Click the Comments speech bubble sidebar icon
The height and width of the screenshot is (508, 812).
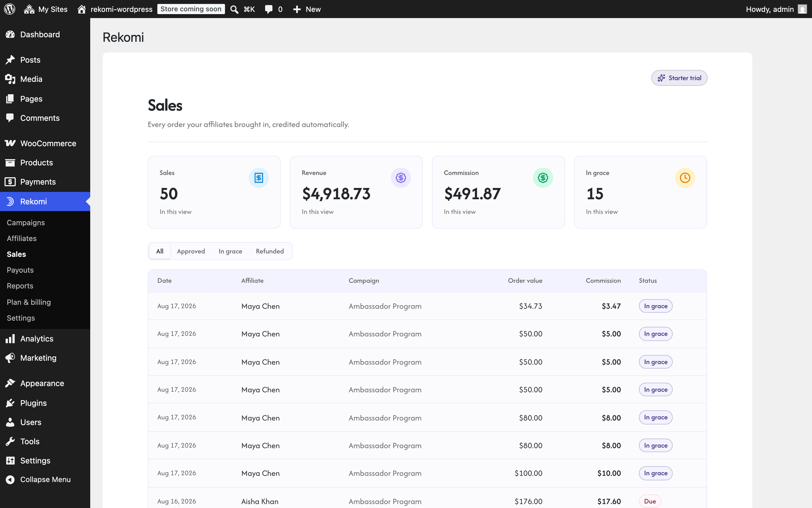point(10,118)
